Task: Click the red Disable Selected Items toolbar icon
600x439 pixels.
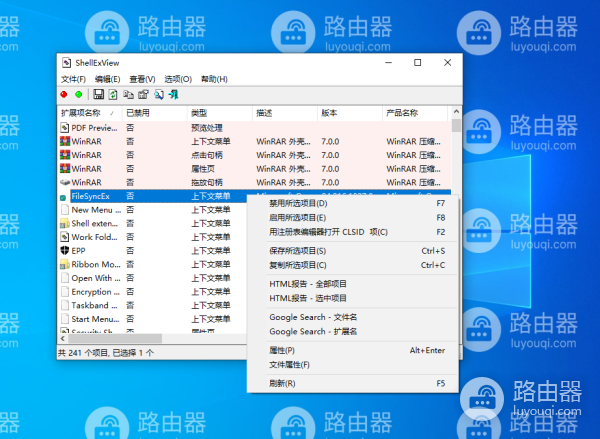Action: (65, 94)
